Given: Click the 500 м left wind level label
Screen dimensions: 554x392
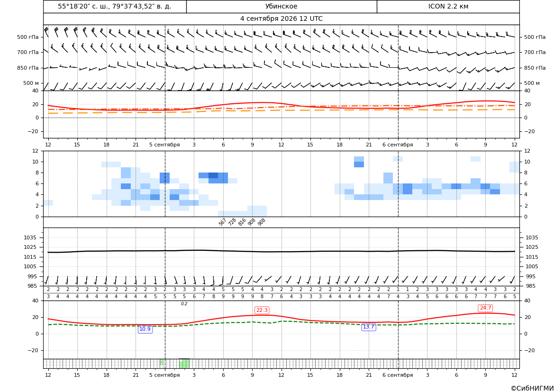Looking at the screenshot, I should pos(31,83).
